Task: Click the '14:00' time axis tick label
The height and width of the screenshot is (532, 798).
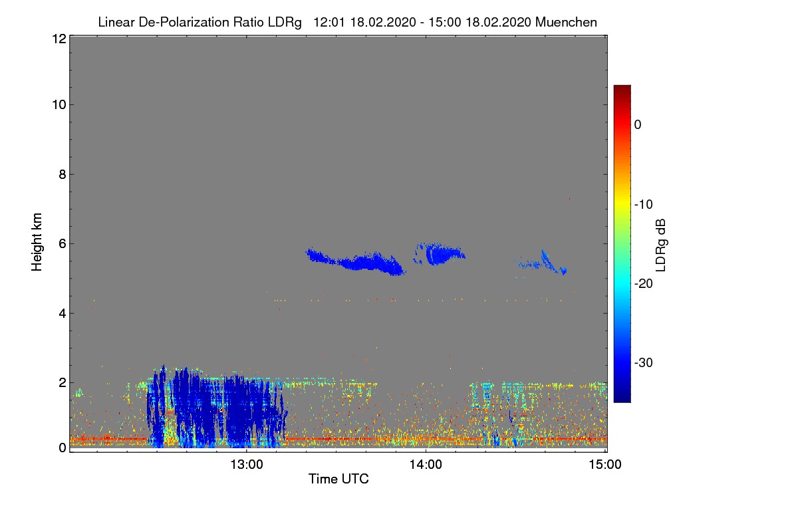Action: 426,465
